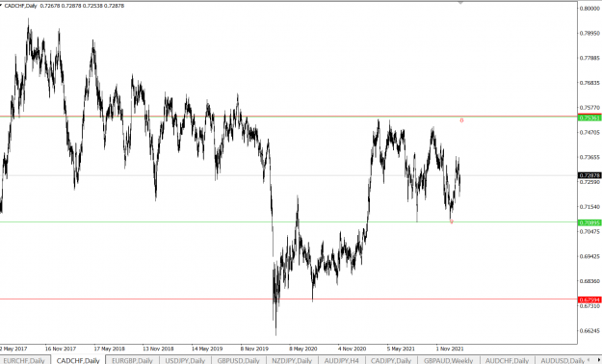This screenshot has width=602, height=364.
Task: Open the CADJPY,Daily chart tab
Action: (x=391, y=360)
